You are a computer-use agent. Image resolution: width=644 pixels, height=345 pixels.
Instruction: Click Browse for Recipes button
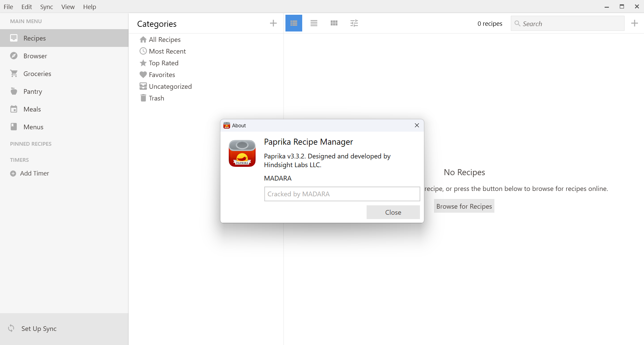point(464,206)
